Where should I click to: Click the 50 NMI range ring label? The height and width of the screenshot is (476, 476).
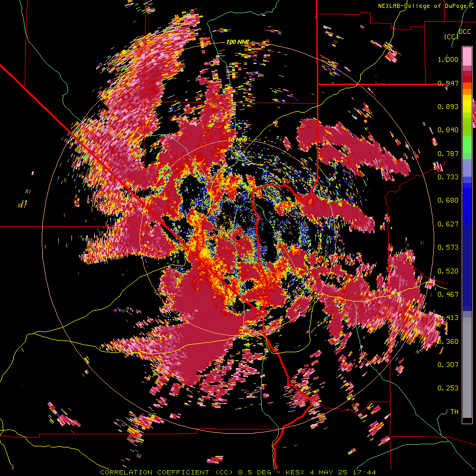(x=237, y=140)
